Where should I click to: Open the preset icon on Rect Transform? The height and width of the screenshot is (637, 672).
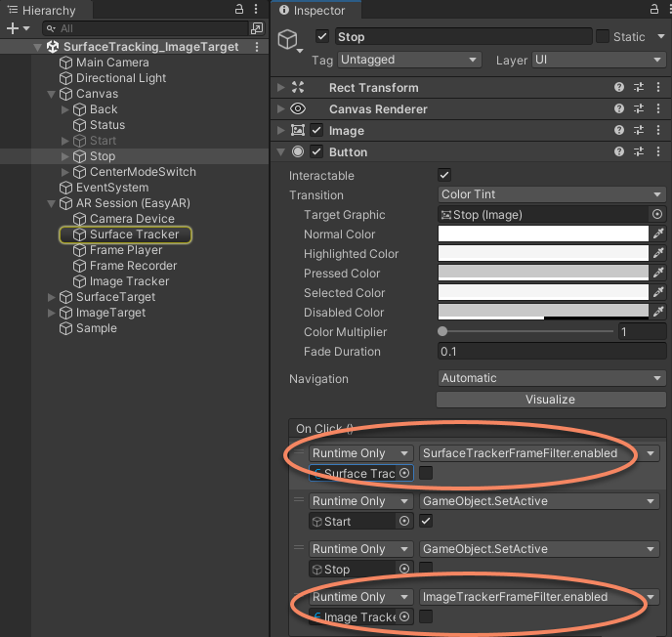click(x=639, y=88)
